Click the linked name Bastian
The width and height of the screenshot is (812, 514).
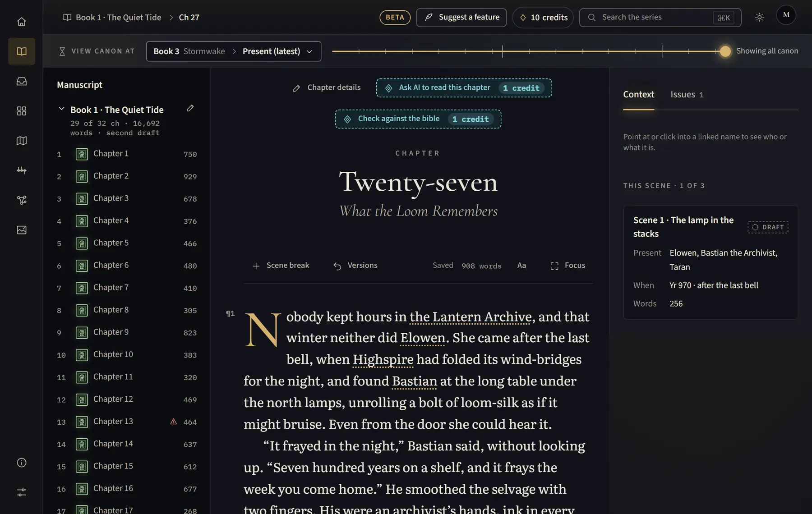click(415, 381)
